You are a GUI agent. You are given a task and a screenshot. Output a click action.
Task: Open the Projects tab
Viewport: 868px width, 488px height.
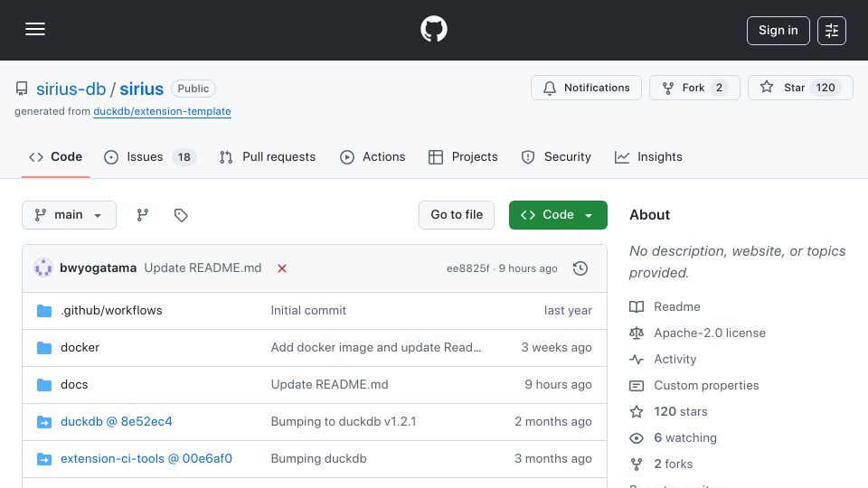463,157
